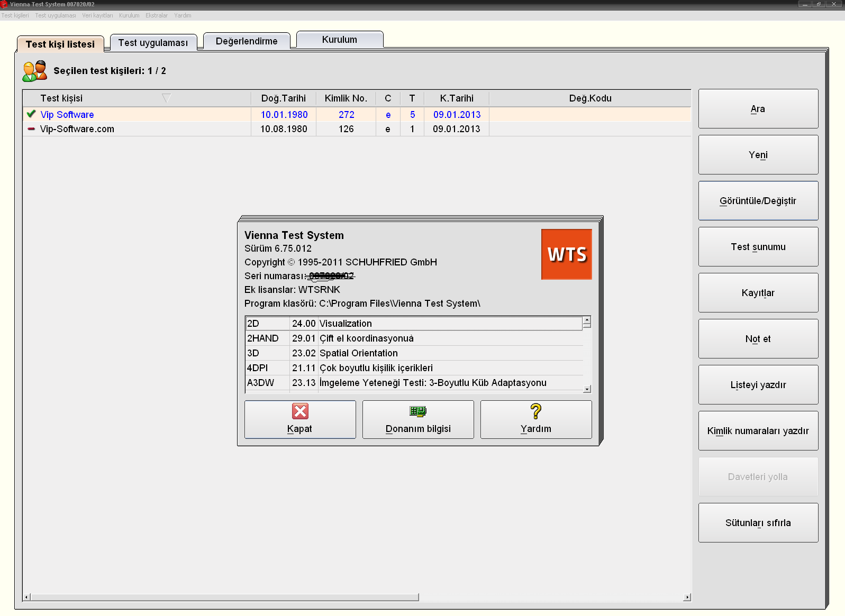Click ID number 126
The image size is (845, 616).
coord(346,129)
